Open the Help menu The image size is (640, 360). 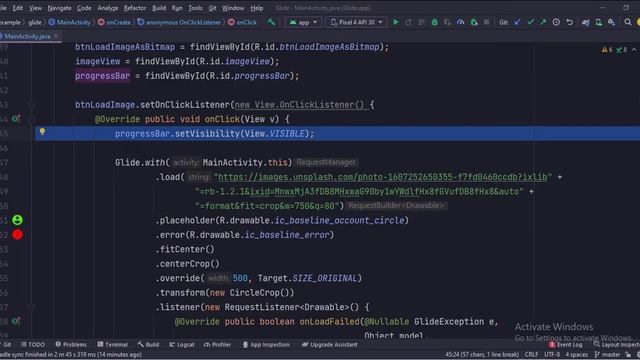click(256, 8)
